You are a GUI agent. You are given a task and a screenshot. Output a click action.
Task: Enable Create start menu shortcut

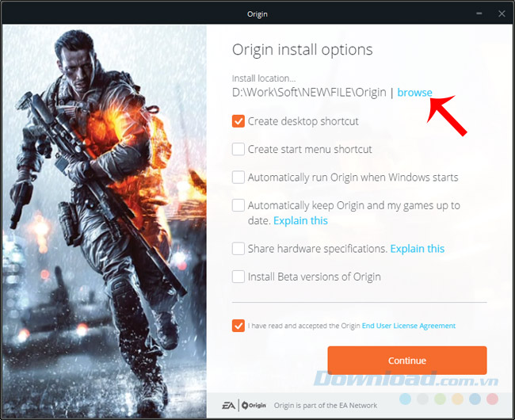coord(238,149)
